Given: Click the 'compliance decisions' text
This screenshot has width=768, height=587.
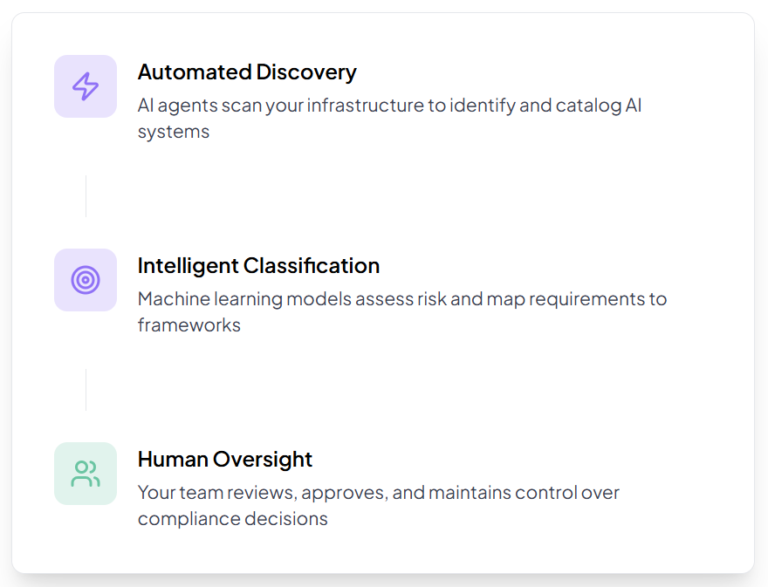Looking at the screenshot, I should tap(232, 518).
